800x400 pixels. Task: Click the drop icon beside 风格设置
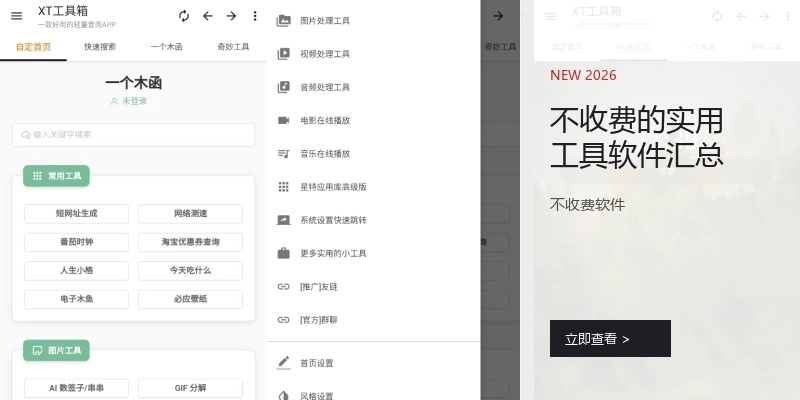point(284,396)
